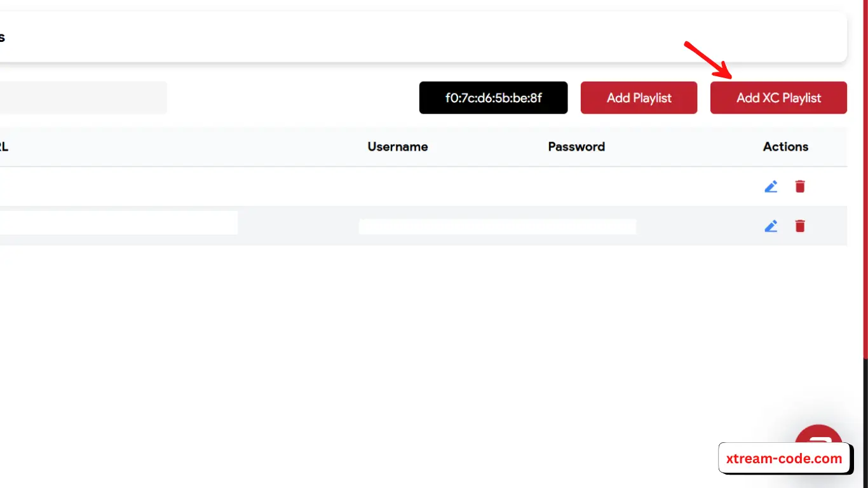Click the dark scrollbar thumb at right edge
The height and width of the screenshot is (488, 868).
click(x=865, y=419)
